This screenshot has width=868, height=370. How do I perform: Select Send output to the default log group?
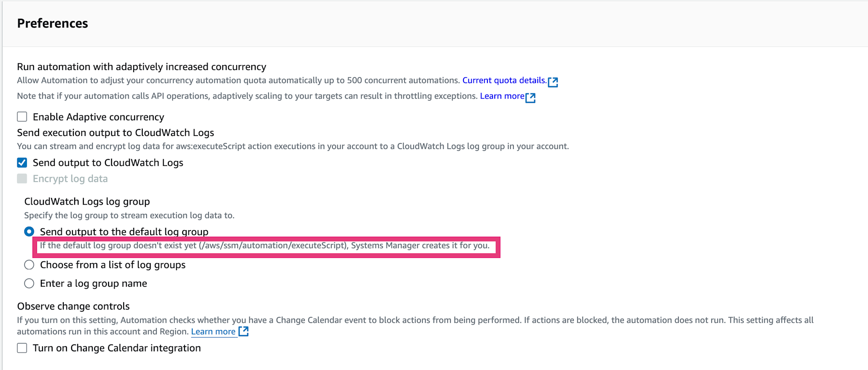click(x=29, y=231)
